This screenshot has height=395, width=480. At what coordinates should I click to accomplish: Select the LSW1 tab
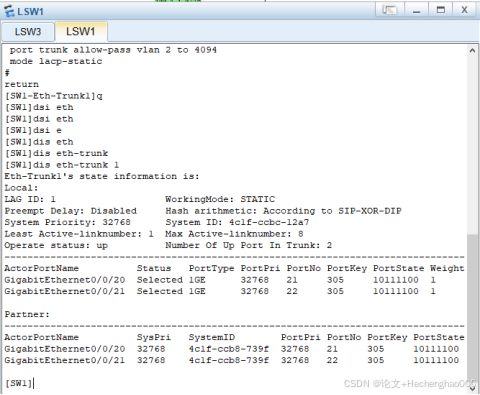[x=81, y=32]
